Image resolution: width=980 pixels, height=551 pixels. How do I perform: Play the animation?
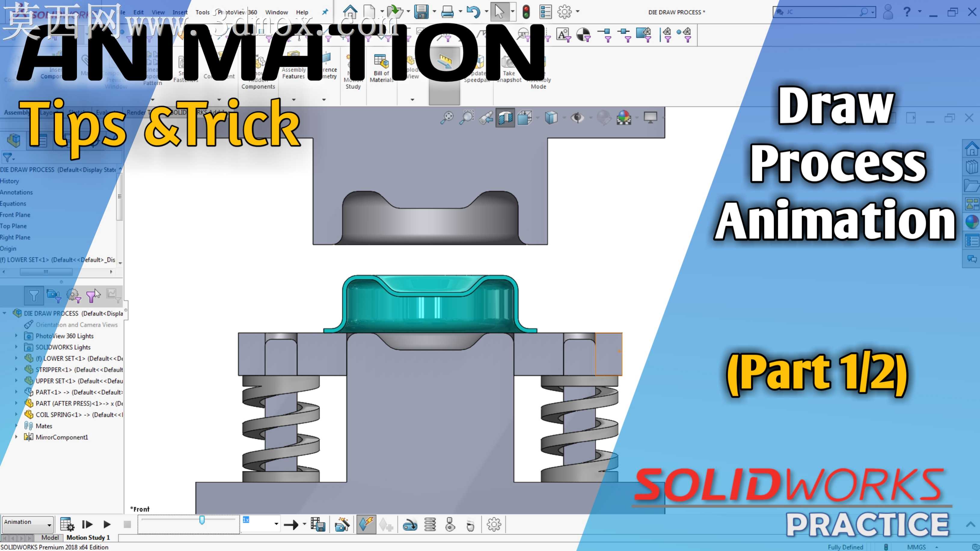click(107, 524)
